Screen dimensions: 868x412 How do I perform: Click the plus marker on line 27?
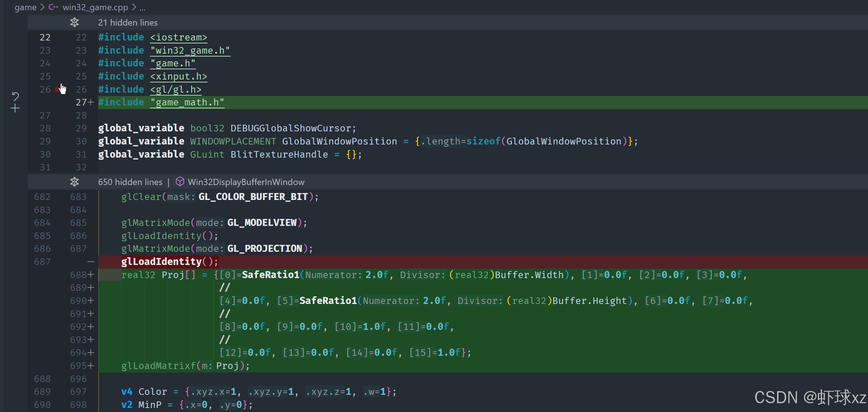(91, 102)
